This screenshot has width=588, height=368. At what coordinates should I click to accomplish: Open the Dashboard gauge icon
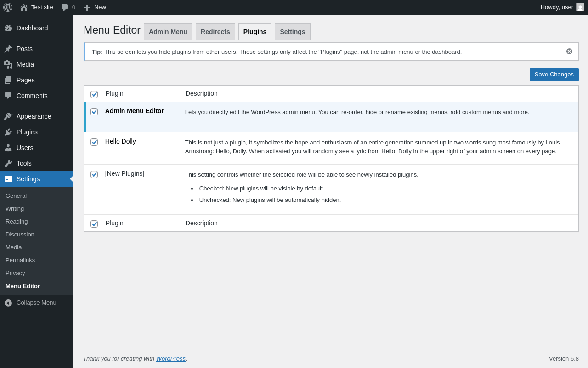(x=8, y=28)
